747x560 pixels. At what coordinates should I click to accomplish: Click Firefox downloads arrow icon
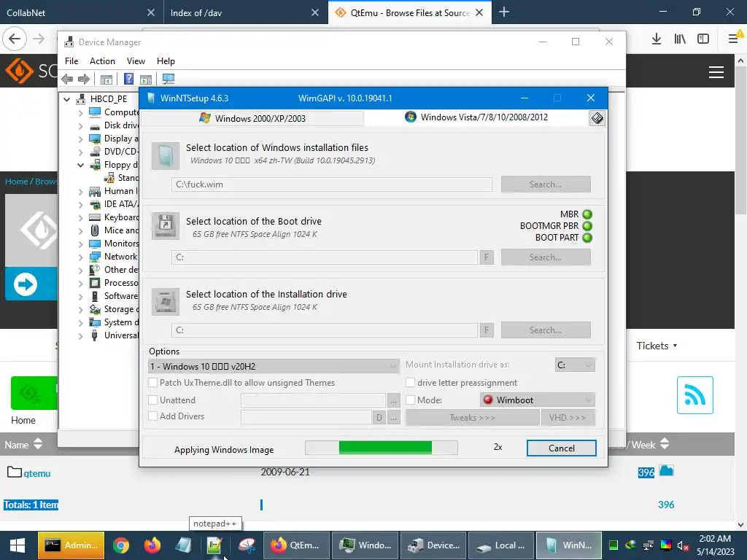tap(657, 39)
